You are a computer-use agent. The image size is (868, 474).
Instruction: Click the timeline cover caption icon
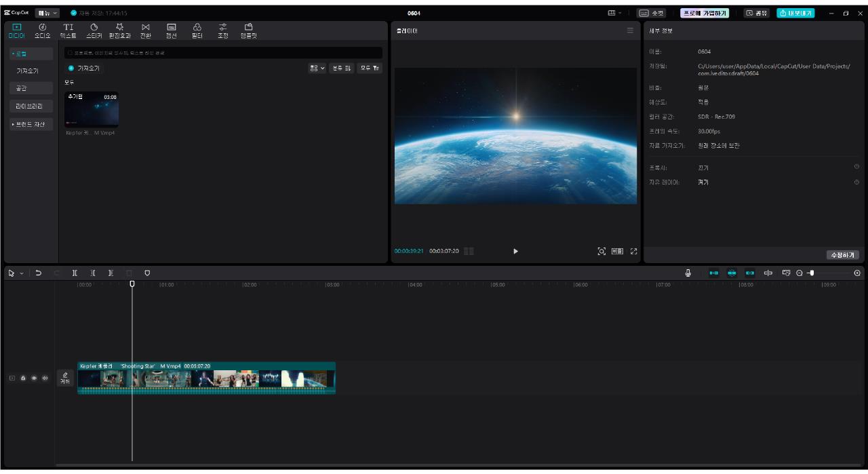click(x=787, y=273)
